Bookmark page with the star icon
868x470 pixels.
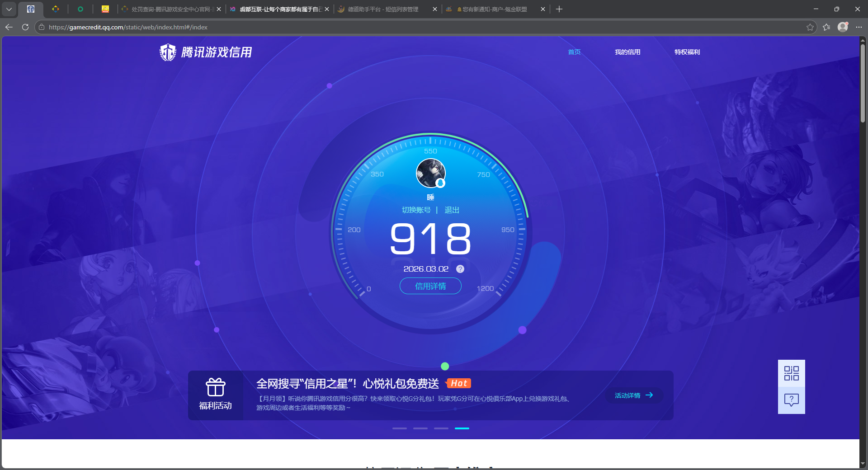click(810, 27)
